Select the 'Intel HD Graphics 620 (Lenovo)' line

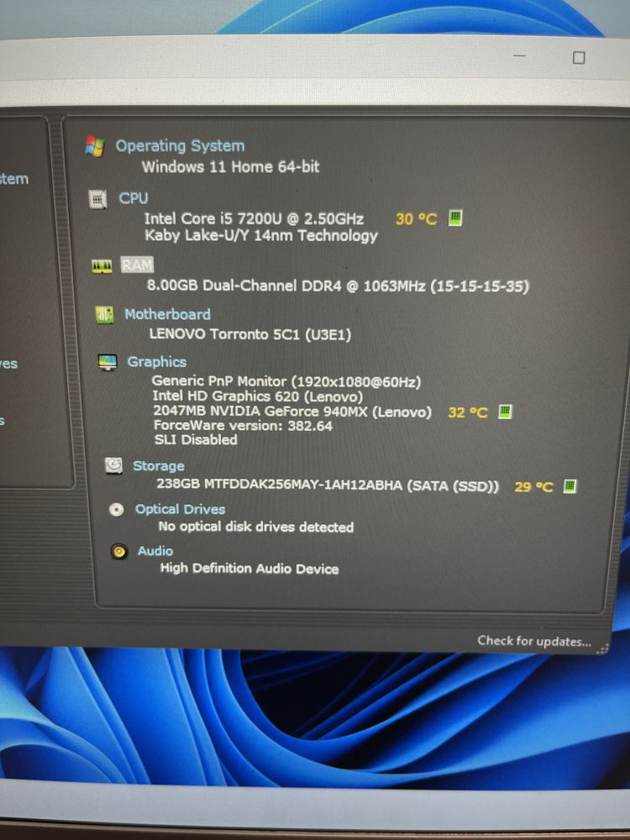pos(258,396)
